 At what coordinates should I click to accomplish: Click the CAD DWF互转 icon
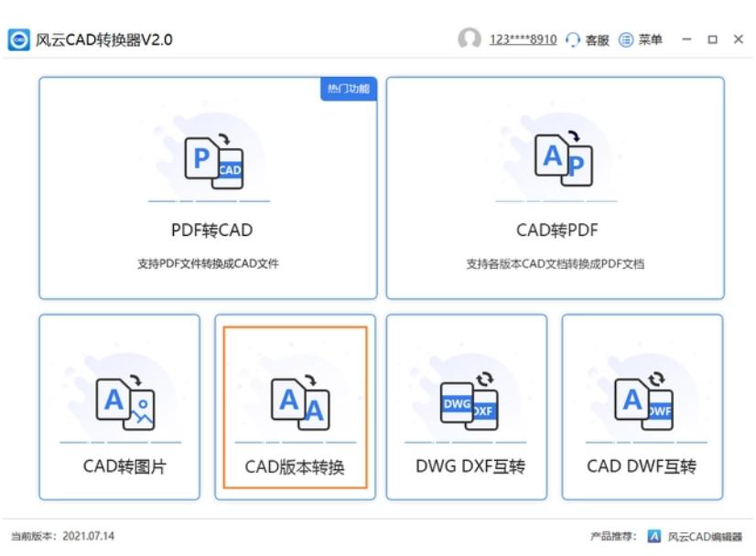(x=643, y=401)
